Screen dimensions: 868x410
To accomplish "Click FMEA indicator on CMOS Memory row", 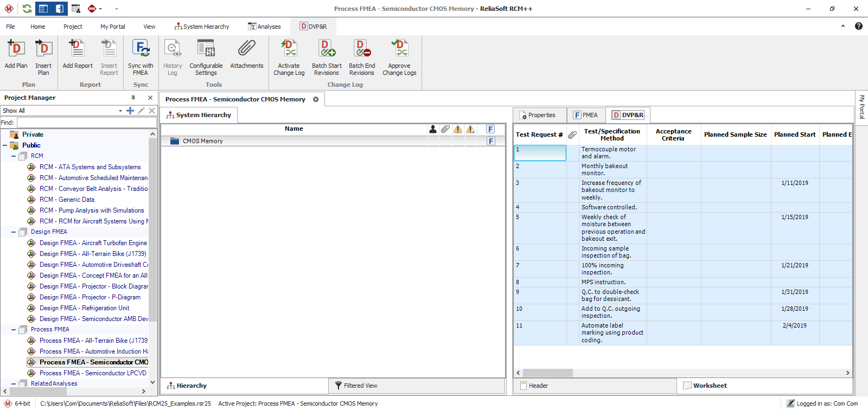I will click(490, 141).
